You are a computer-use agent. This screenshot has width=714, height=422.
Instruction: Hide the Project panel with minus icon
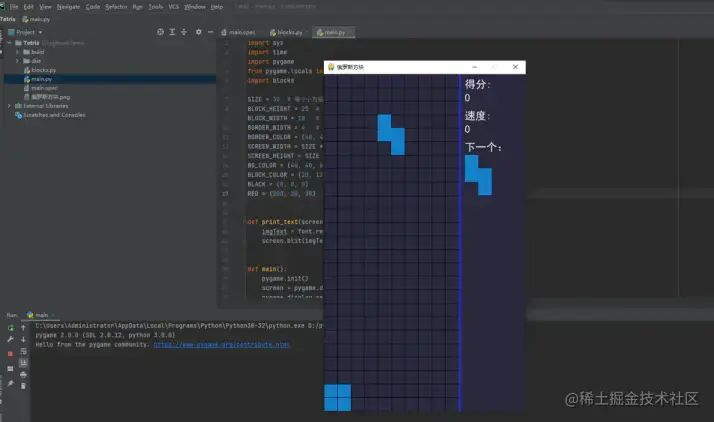click(210, 32)
